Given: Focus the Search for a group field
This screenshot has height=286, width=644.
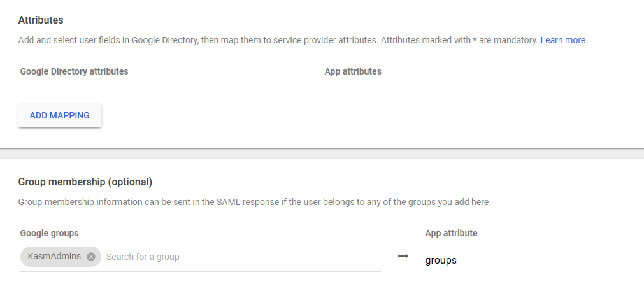Looking at the screenshot, I should coord(242,257).
